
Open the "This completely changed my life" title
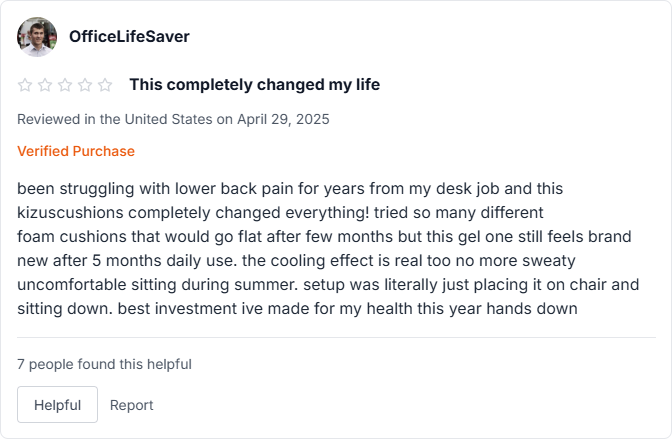pos(254,85)
